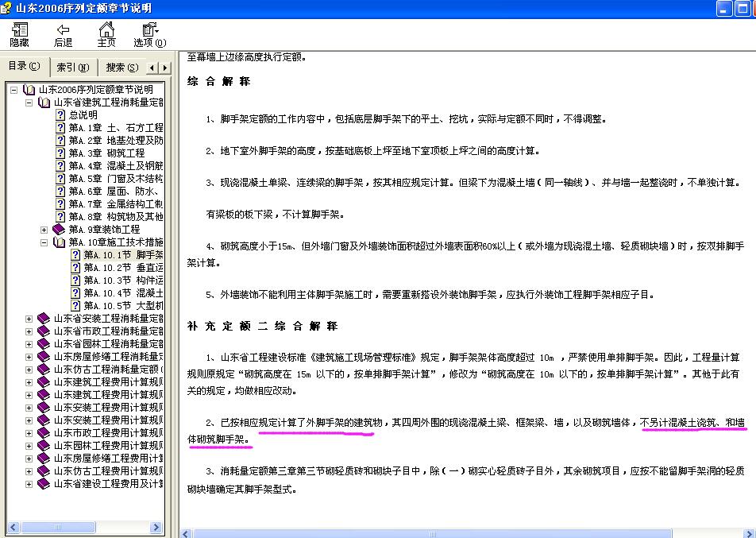Click the tab strip right arrow
The width and height of the screenshot is (756, 538).
point(165,68)
